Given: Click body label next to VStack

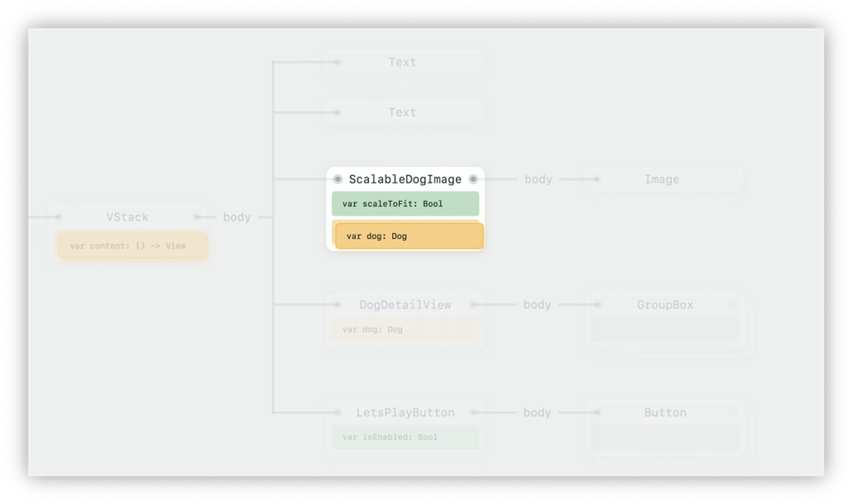Looking at the screenshot, I should (x=237, y=217).
